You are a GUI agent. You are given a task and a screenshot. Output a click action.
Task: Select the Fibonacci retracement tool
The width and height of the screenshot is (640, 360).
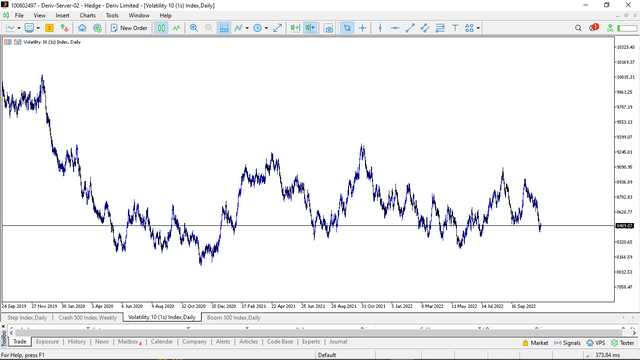coord(440,28)
